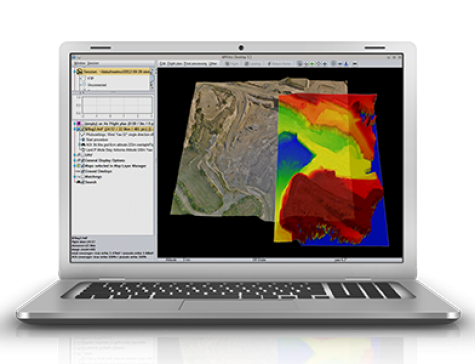Click the Flight toolbar button
The width and height of the screenshot is (475, 364).
(x=232, y=64)
